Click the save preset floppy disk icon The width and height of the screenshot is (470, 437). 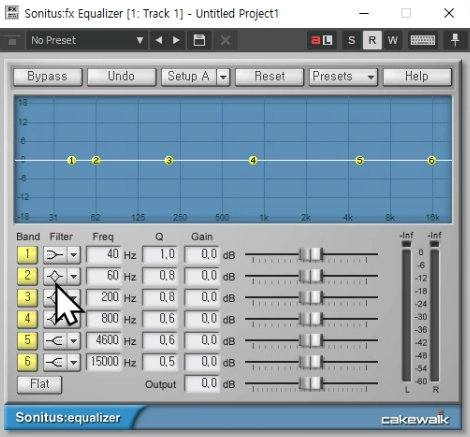pos(199,40)
